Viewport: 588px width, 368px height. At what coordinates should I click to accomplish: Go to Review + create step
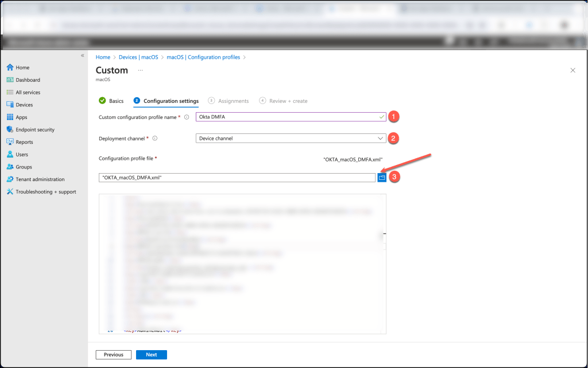pyautogui.click(x=283, y=101)
